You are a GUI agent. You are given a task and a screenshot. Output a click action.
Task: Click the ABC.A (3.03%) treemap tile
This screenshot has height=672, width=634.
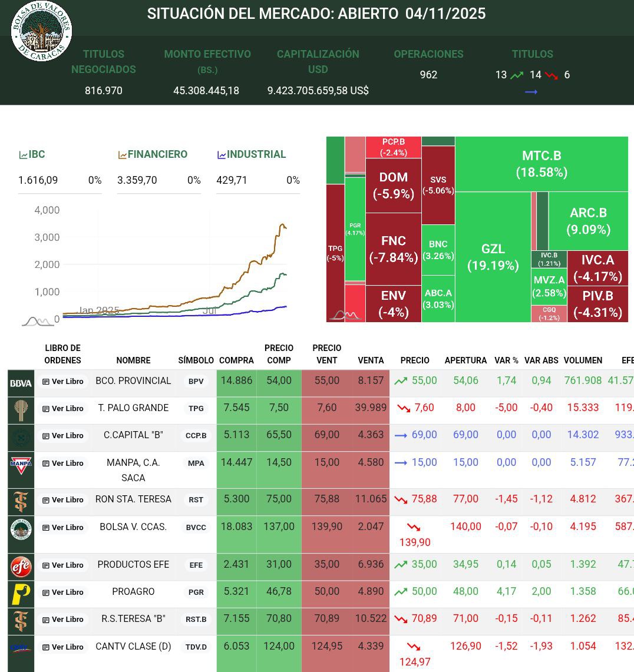pyautogui.click(x=438, y=299)
